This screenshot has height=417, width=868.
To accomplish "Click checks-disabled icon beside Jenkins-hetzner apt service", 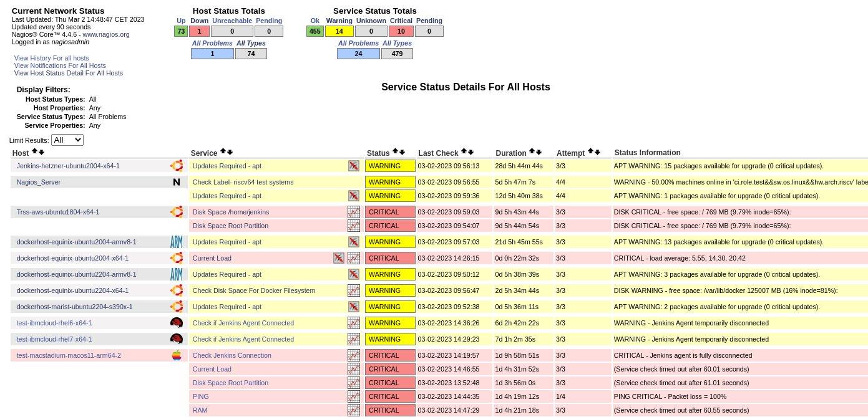I will click(x=354, y=166).
